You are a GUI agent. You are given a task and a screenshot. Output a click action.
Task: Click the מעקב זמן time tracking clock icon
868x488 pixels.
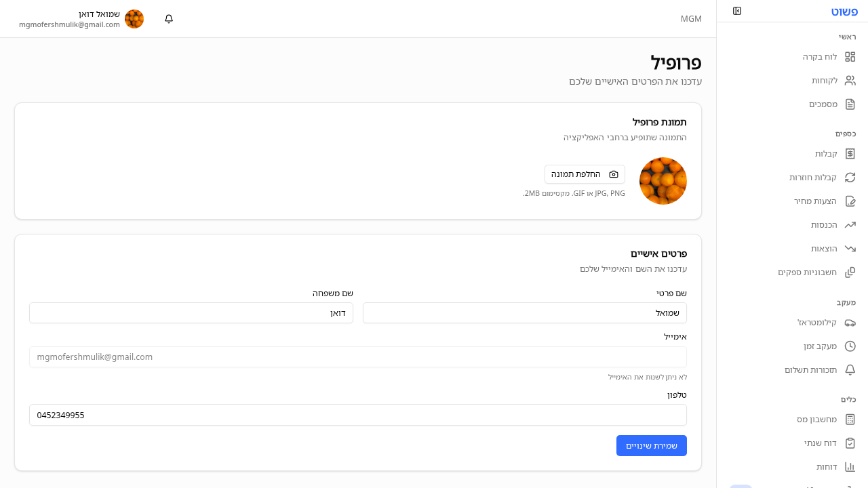coord(850,346)
